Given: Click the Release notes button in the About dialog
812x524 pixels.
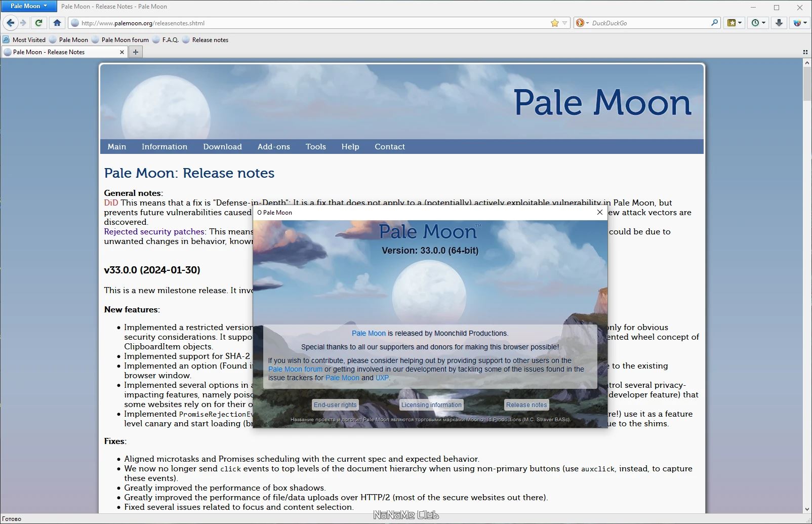Looking at the screenshot, I should click(526, 405).
